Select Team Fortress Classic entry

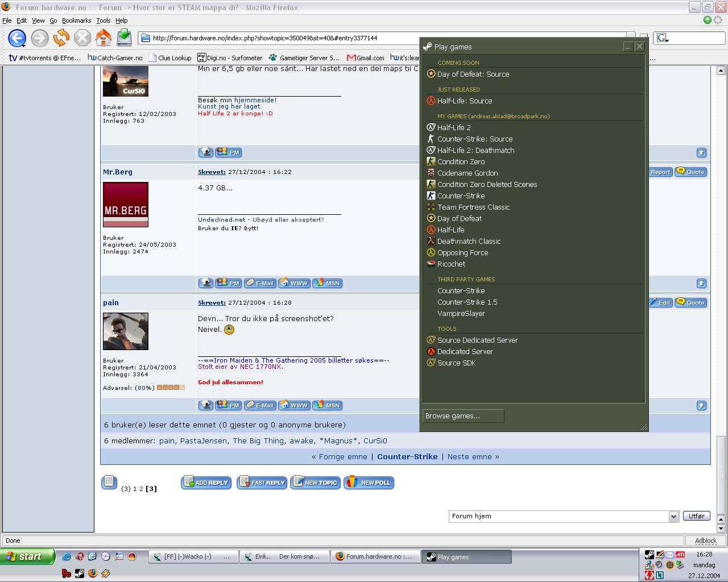point(473,207)
